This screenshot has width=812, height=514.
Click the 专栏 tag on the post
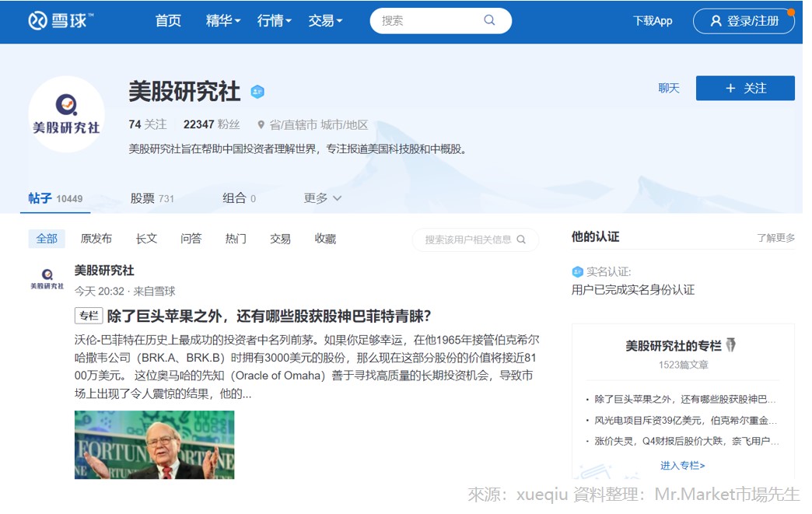coord(89,316)
